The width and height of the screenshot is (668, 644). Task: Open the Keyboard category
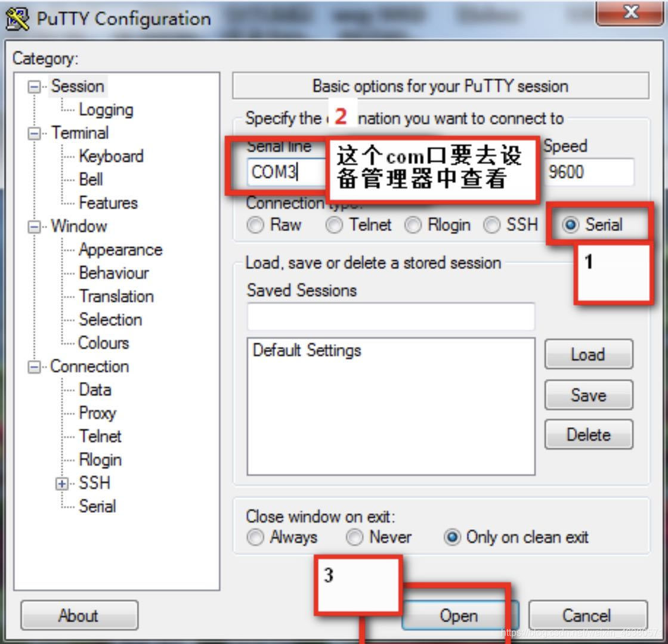point(111,156)
